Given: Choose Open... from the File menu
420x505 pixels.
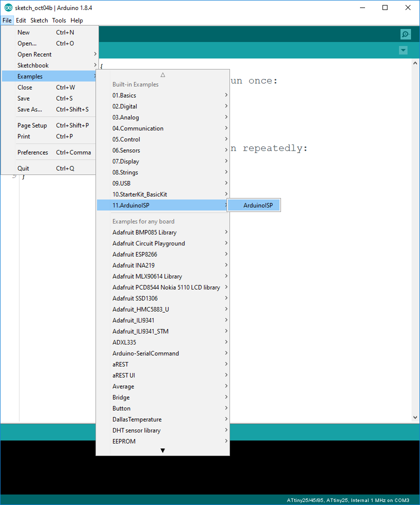Looking at the screenshot, I should pyautogui.click(x=49, y=43).
